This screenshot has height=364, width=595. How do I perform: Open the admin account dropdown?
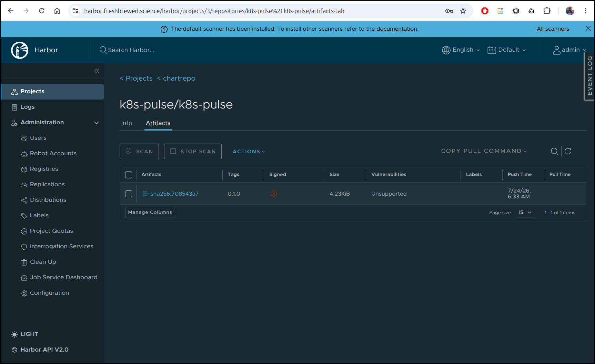click(569, 50)
